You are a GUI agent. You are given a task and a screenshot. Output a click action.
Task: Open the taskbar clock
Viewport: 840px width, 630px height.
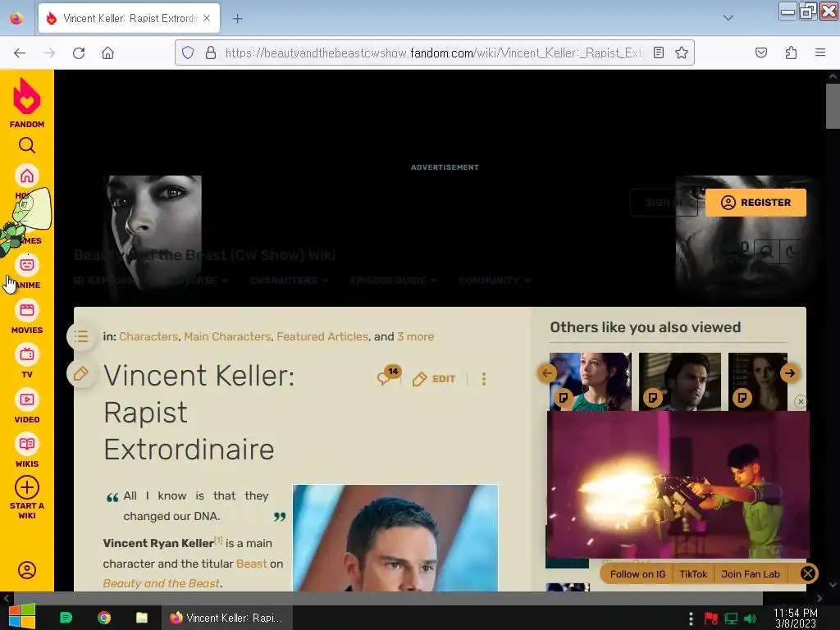(x=795, y=618)
